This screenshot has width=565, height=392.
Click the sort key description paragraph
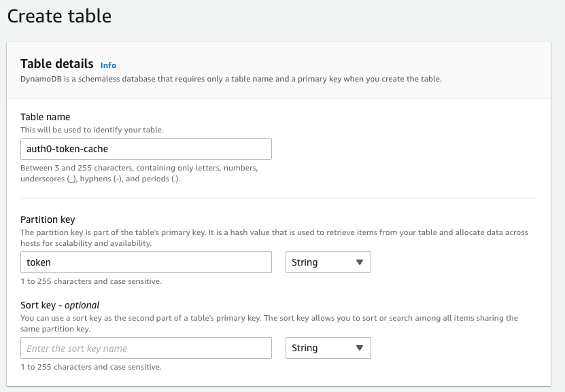pyautogui.click(x=269, y=323)
